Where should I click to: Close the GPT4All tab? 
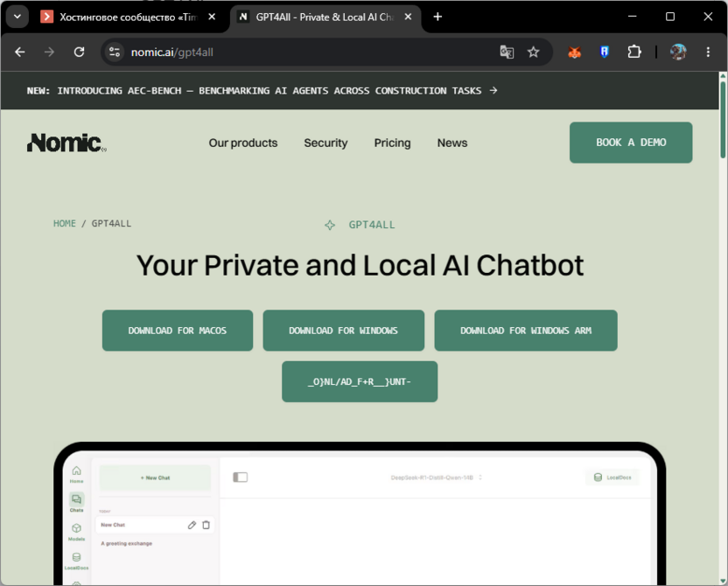point(408,17)
